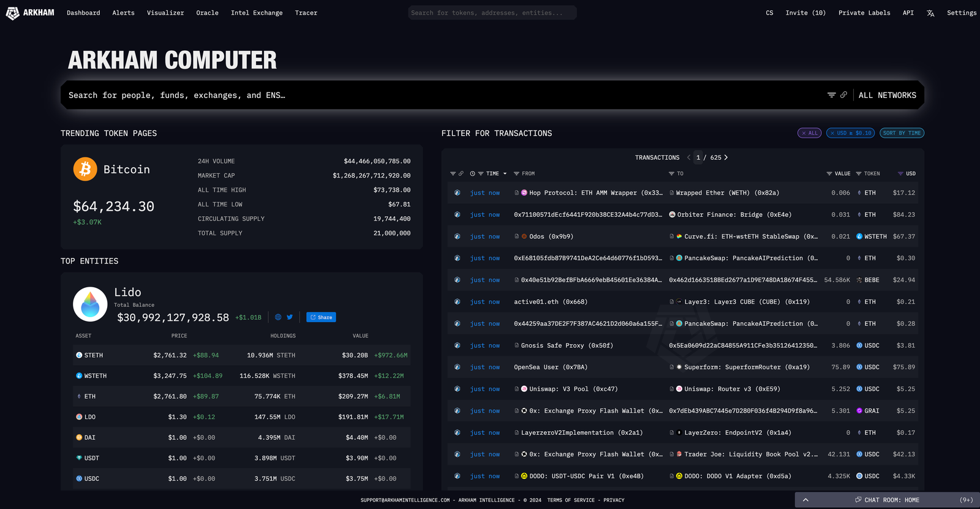Viewport: 980px width, 509px height.
Task: Expand the Chat Room Home panel
Action: 805,500
